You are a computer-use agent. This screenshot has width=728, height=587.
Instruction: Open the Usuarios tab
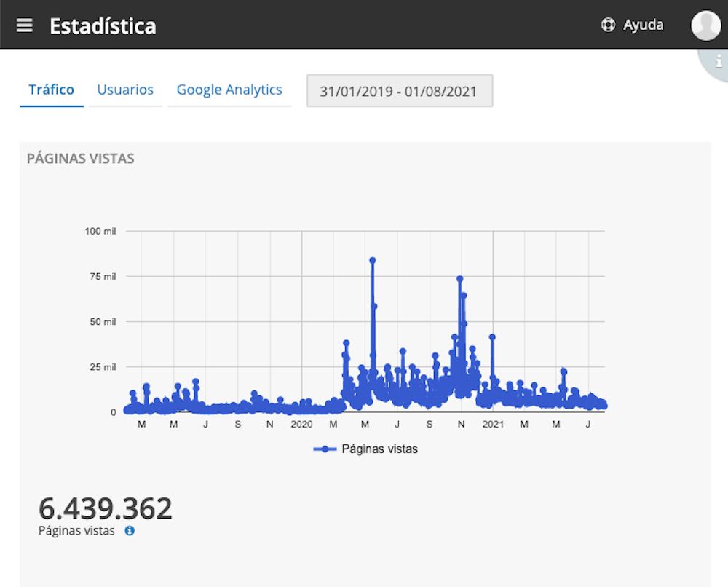[125, 90]
